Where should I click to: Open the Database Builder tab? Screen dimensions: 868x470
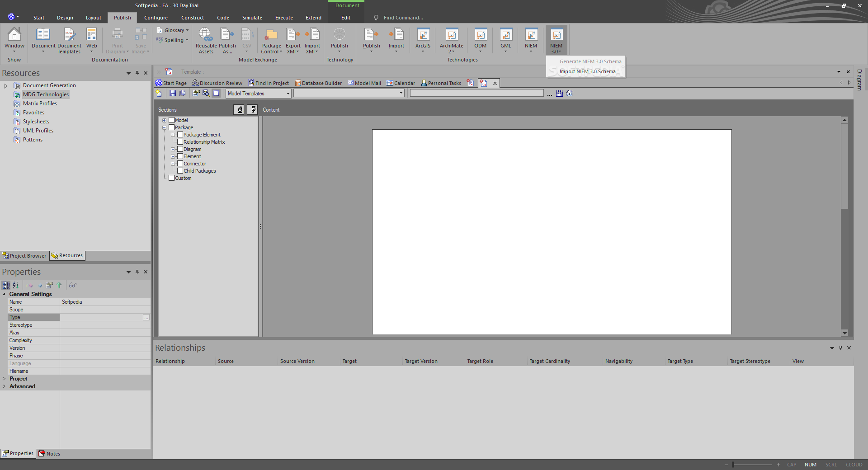318,83
